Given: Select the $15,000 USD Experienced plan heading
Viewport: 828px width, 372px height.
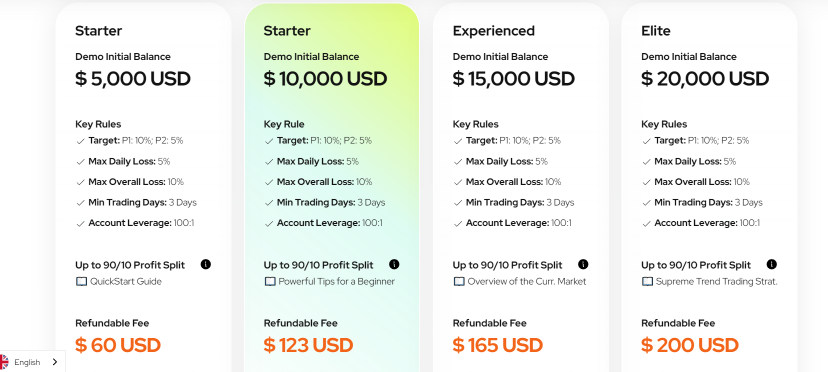Looking at the screenshot, I should (513, 79).
